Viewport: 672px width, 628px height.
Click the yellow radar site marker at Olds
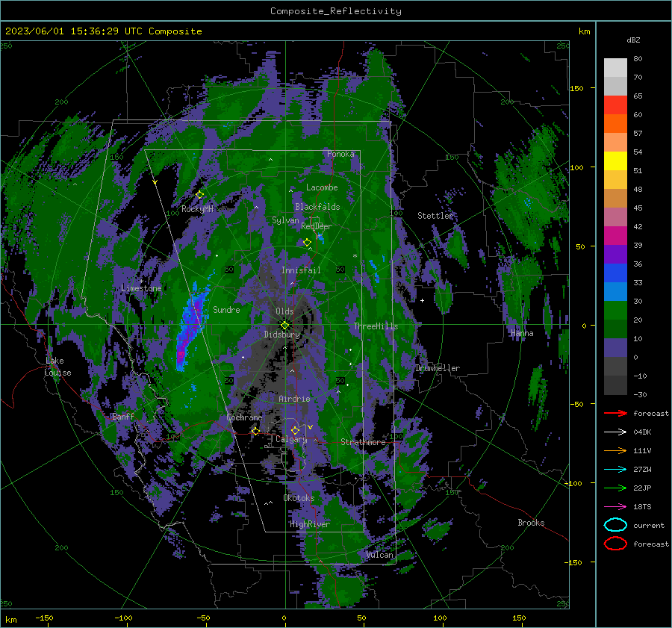284,325
